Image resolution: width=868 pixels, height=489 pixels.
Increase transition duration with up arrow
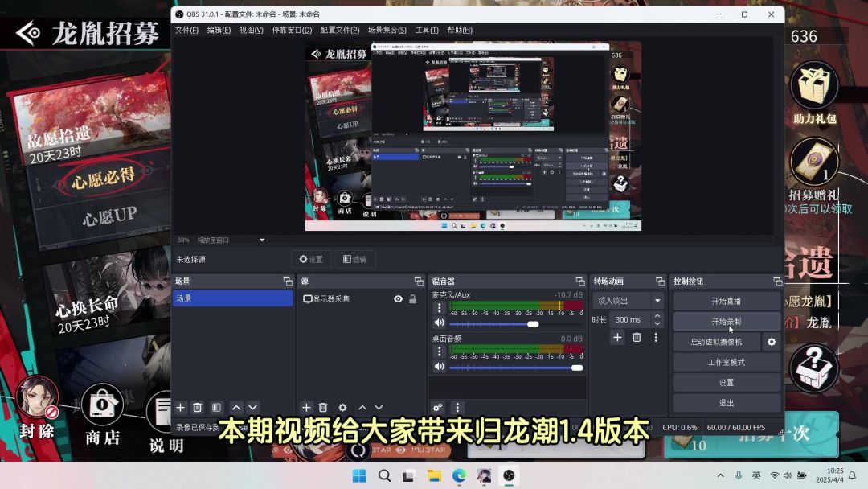click(x=657, y=316)
